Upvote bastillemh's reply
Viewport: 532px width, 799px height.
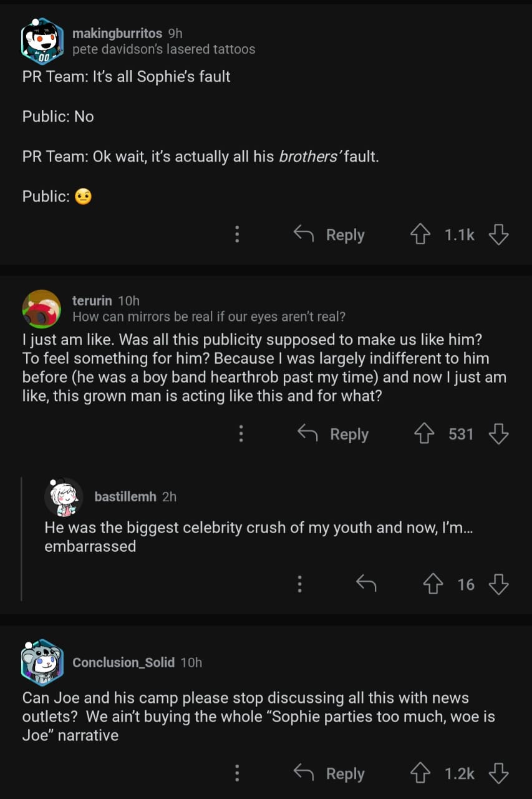[433, 584]
